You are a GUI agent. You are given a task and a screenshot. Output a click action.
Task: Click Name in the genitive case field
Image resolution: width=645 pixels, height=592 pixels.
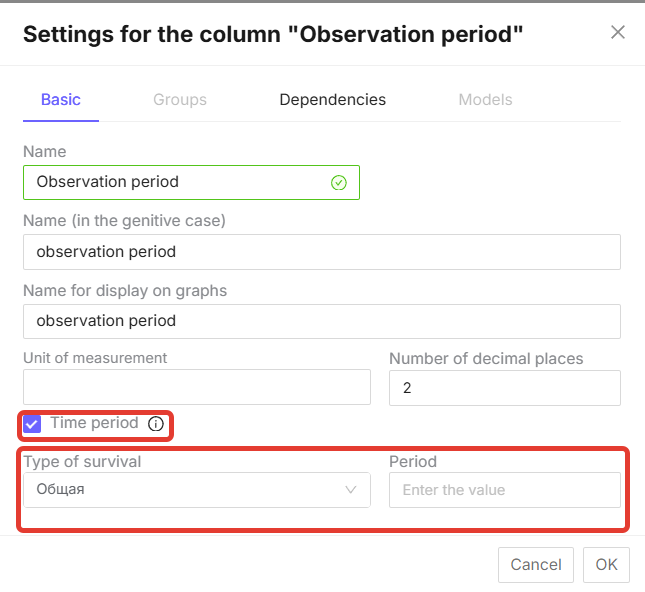click(x=321, y=252)
